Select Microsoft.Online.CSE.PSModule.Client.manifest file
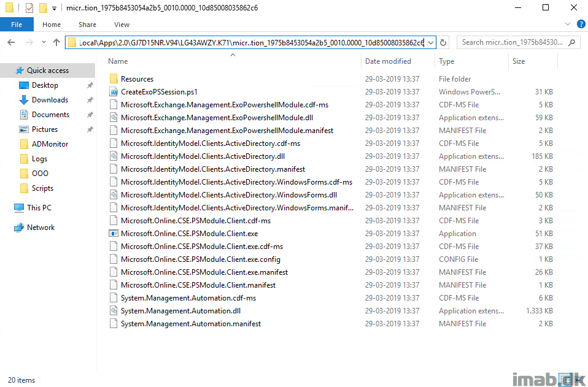The image size is (588, 387). click(x=198, y=285)
